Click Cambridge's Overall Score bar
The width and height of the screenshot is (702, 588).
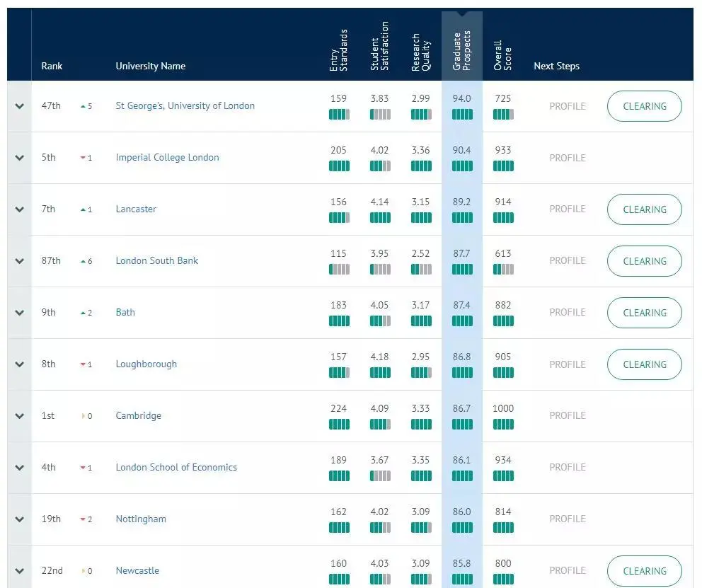click(x=503, y=424)
